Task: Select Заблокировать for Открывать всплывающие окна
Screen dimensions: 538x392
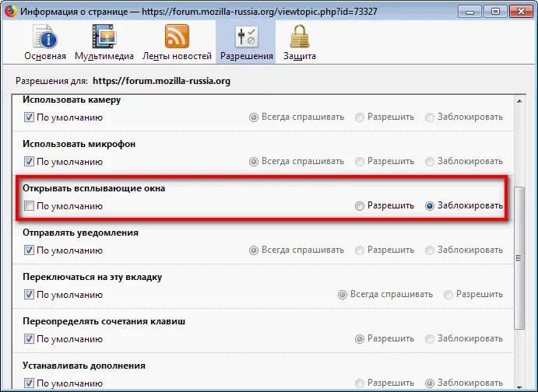Action: click(x=429, y=206)
